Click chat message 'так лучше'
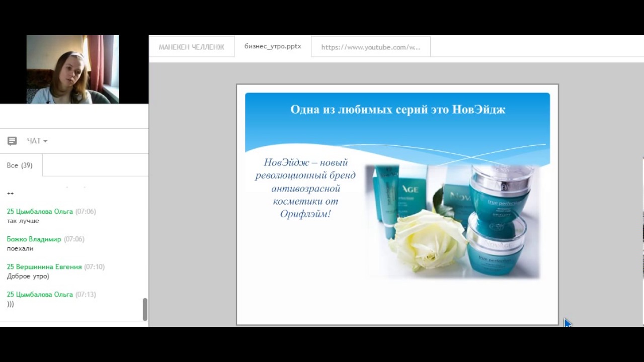This screenshot has height=362, width=644. tap(23, 221)
